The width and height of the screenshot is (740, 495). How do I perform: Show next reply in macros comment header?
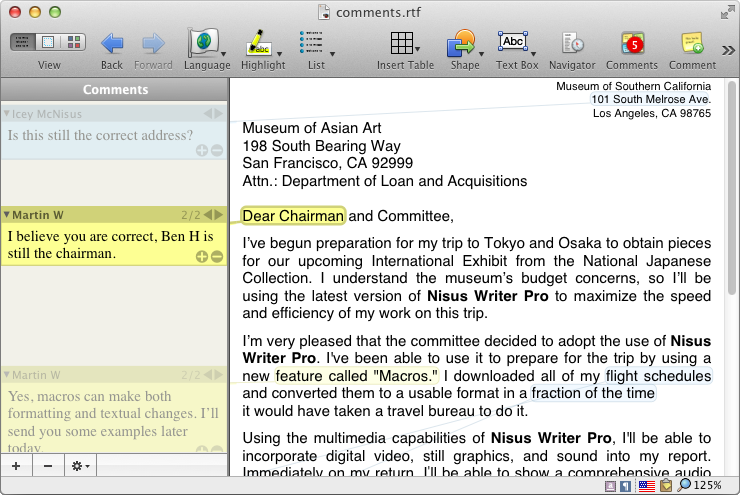pos(218,375)
